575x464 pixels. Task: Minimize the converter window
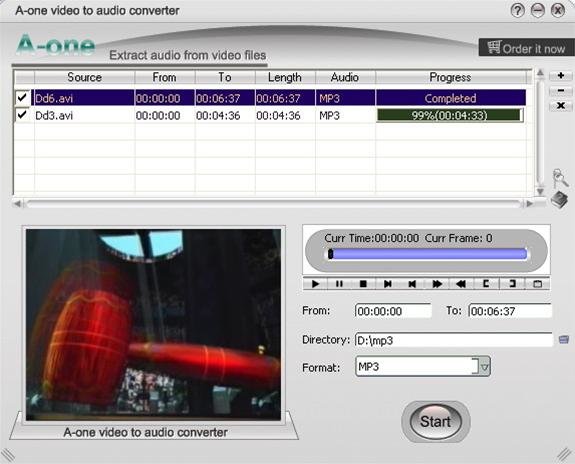click(x=538, y=10)
